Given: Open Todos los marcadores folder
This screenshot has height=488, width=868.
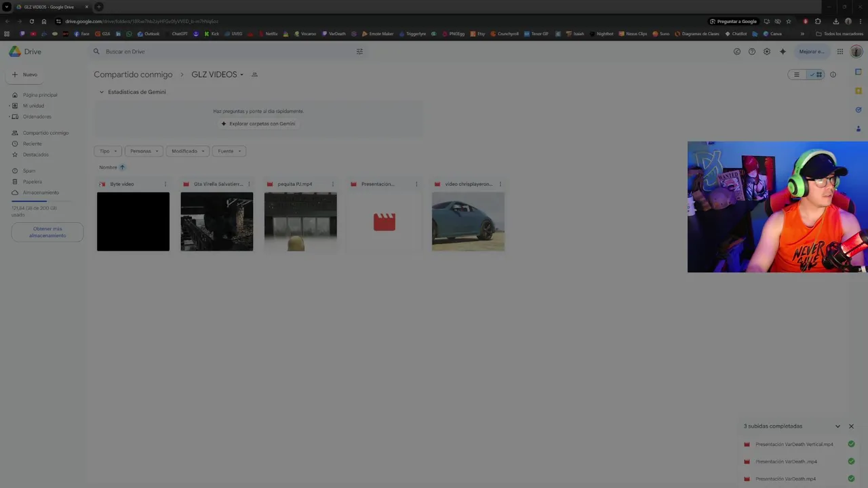Looking at the screenshot, I should coord(840,34).
